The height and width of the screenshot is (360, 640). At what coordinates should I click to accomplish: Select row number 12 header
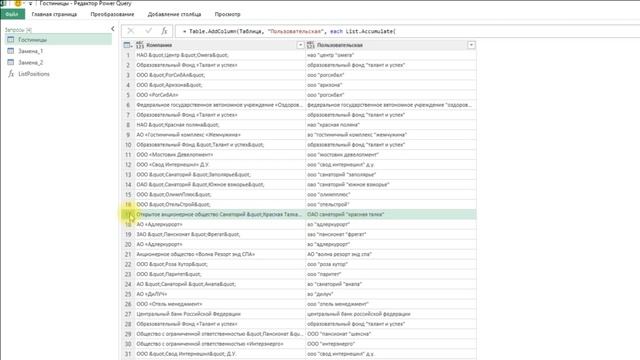(x=128, y=164)
